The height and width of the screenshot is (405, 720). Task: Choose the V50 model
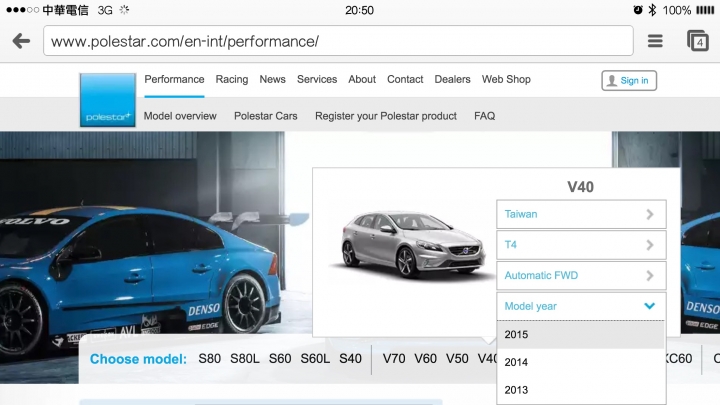[457, 359]
